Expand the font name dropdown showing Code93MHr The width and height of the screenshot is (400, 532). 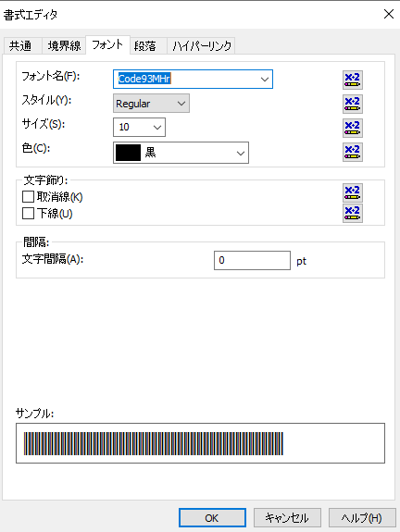coord(264,80)
